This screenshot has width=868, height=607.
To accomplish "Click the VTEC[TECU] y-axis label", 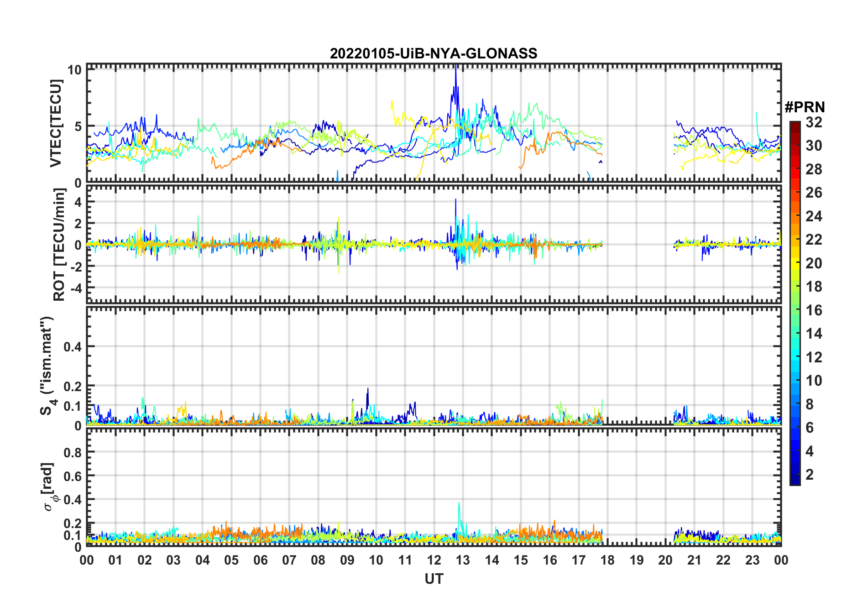I will 56,123.
